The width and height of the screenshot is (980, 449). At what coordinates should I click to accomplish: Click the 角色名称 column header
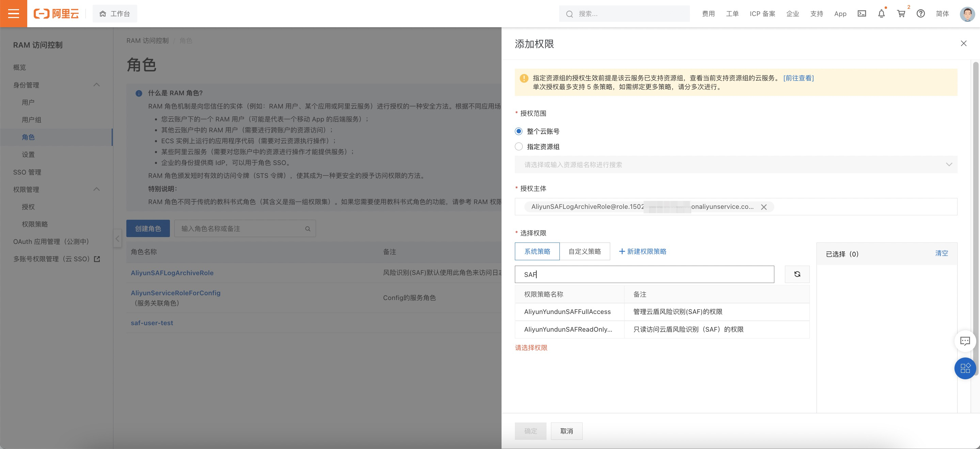143,252
